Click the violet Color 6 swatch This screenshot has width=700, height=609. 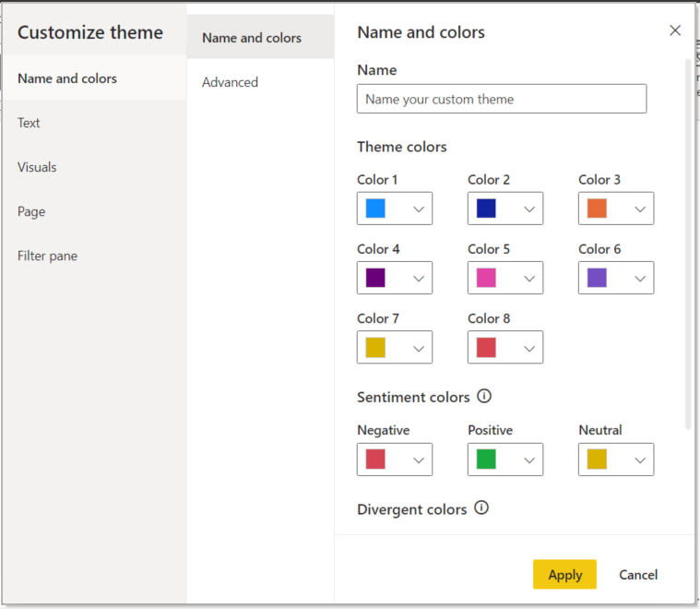tap(597, 278)
